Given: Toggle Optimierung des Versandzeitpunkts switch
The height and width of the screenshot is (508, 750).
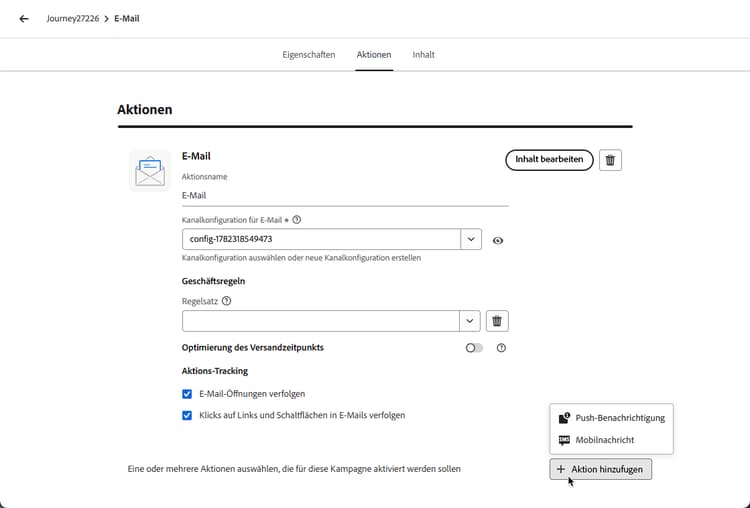Looking at the screenshot, I should 474,348.
